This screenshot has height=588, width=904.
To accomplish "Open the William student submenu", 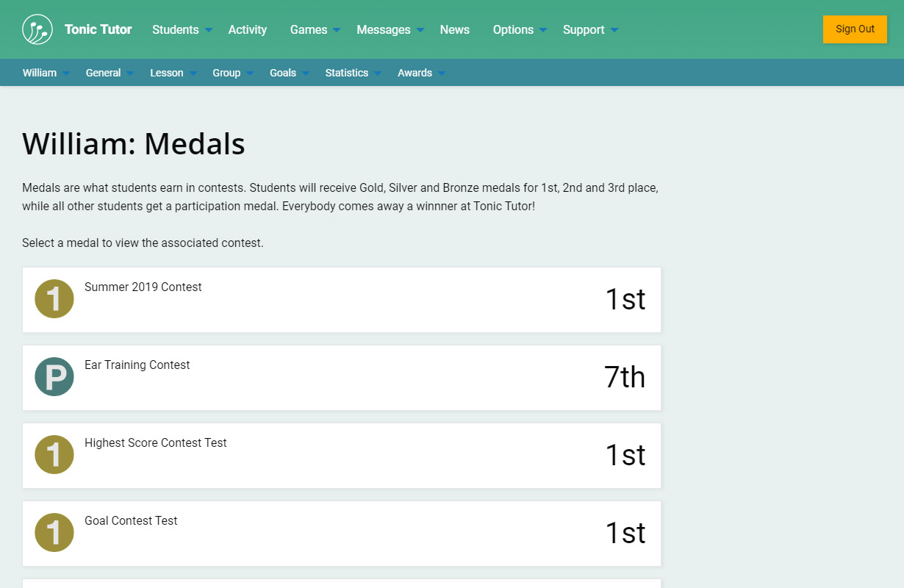I will [x=46, y=73].
